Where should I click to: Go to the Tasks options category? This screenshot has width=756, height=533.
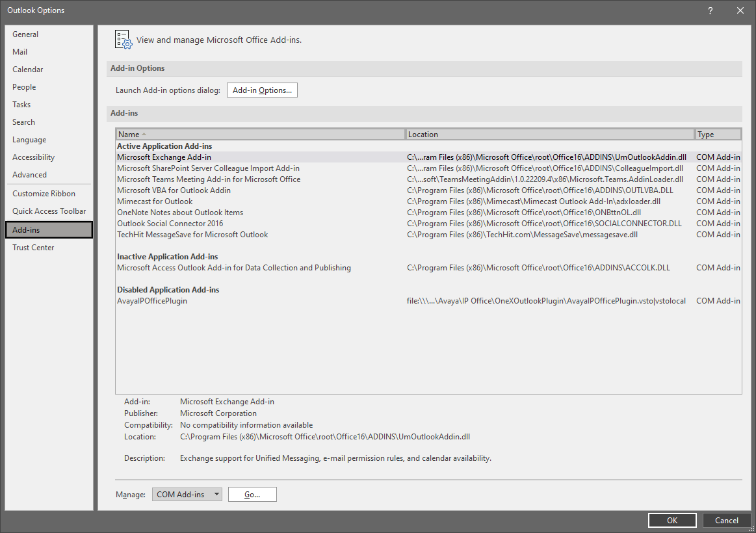(49, 105)
